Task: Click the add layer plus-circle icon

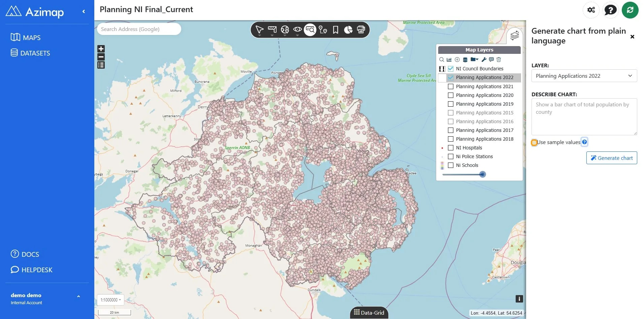Action: [457, 60]
